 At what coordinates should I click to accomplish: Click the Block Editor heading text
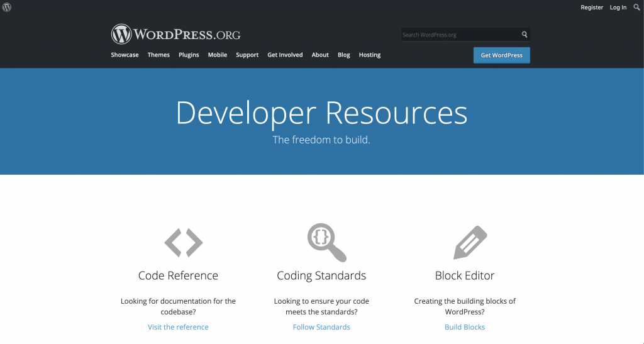click(465, 275)
